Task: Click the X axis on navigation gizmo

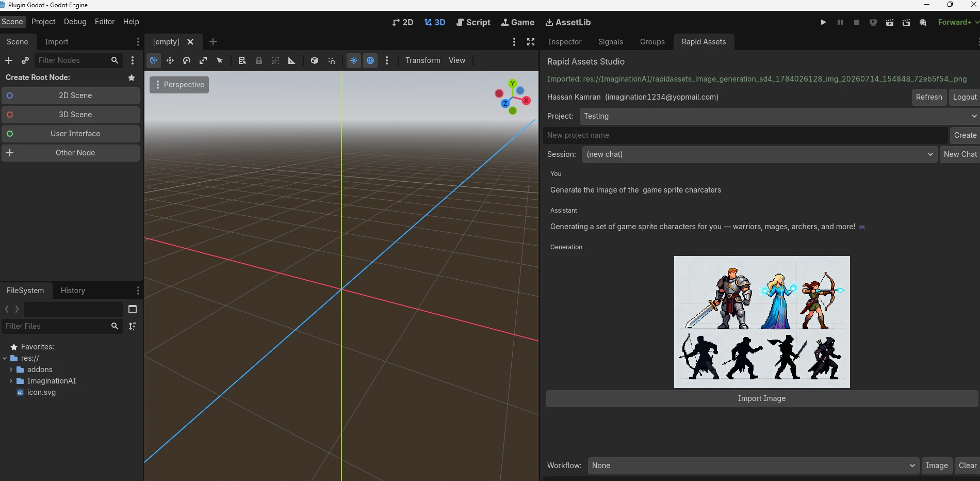Action: [x=526, y=101]
